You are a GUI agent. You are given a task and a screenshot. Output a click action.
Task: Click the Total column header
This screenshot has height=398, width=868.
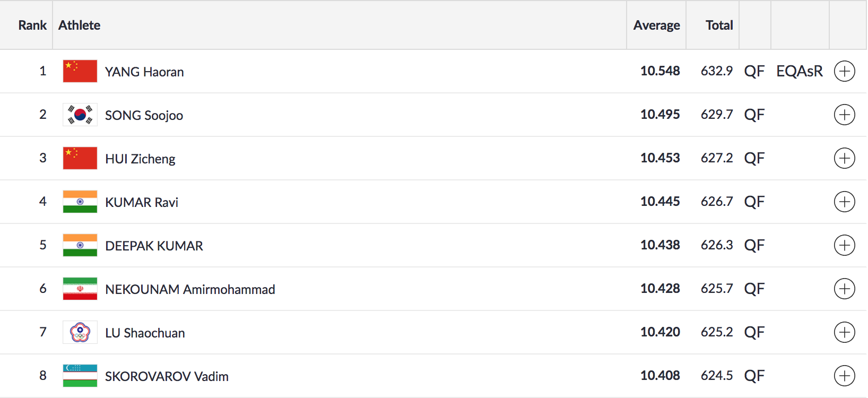pyautogui.click(x=719, y=25)
